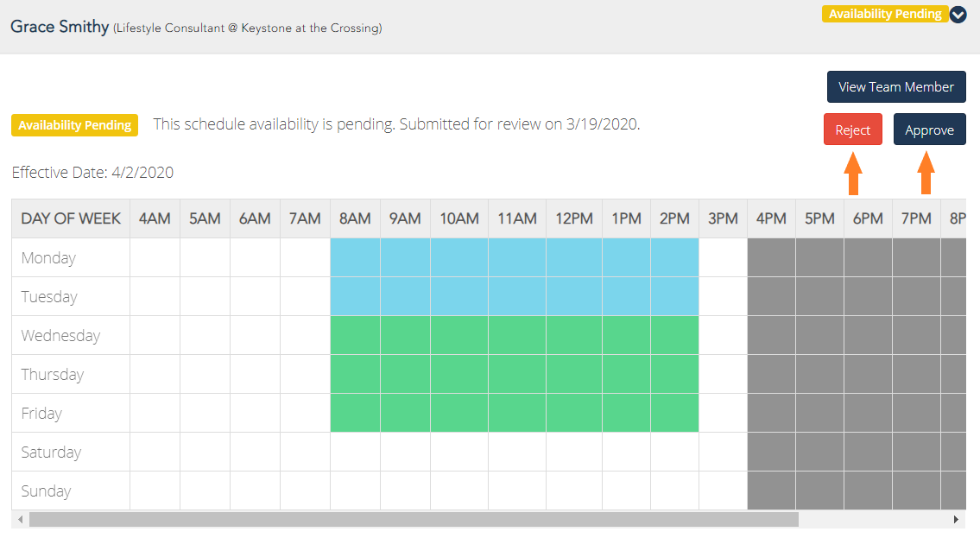The width and height of the screenshot is (980, 538).
Task: Click the horizontal scrollbar left arrow
Action: [20, 519]
